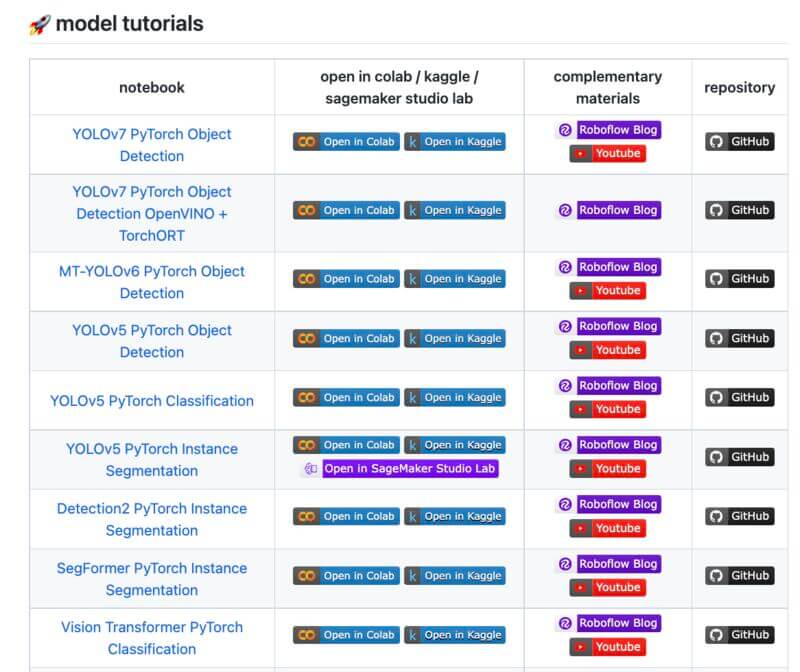Click Open in Kaggle badge for YOLOv5 Object Detection
The image size is (800, 672).
(455, 338)
